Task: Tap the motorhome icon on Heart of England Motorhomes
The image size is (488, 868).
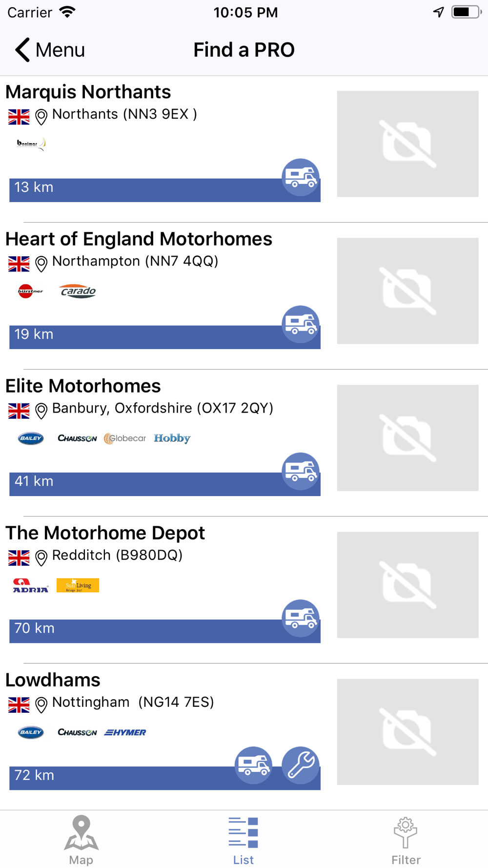Action: 301,324
